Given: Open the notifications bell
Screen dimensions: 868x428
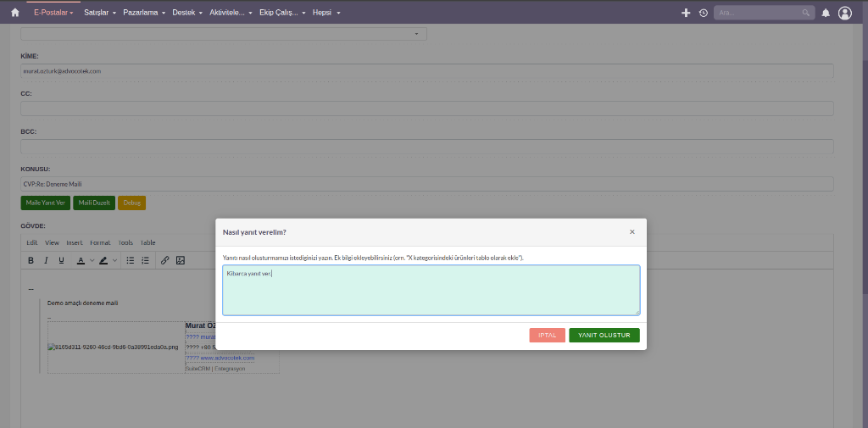Looking at the screenshot, I should click(826, 13).
